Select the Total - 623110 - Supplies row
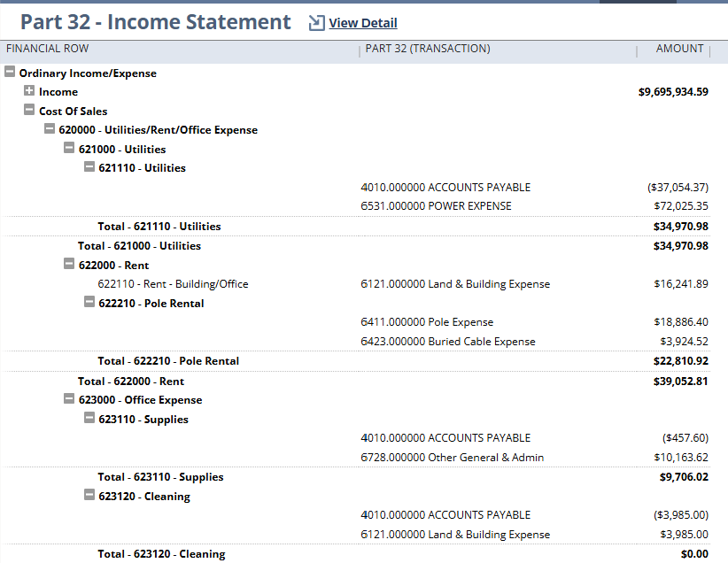This screenshot has width=728, height=563. click(356, 477)
